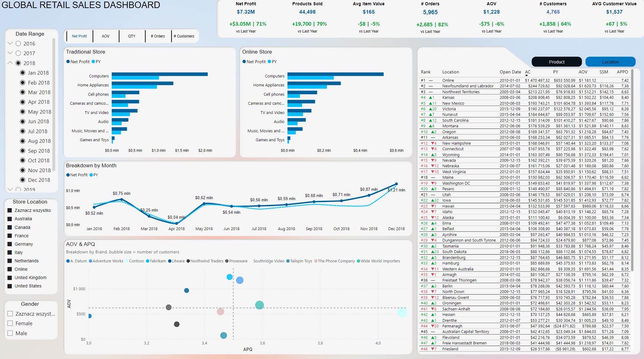644x359 pixels.
Task: Click Dec 2018 Net Profit data point
Action: [396, 184]
